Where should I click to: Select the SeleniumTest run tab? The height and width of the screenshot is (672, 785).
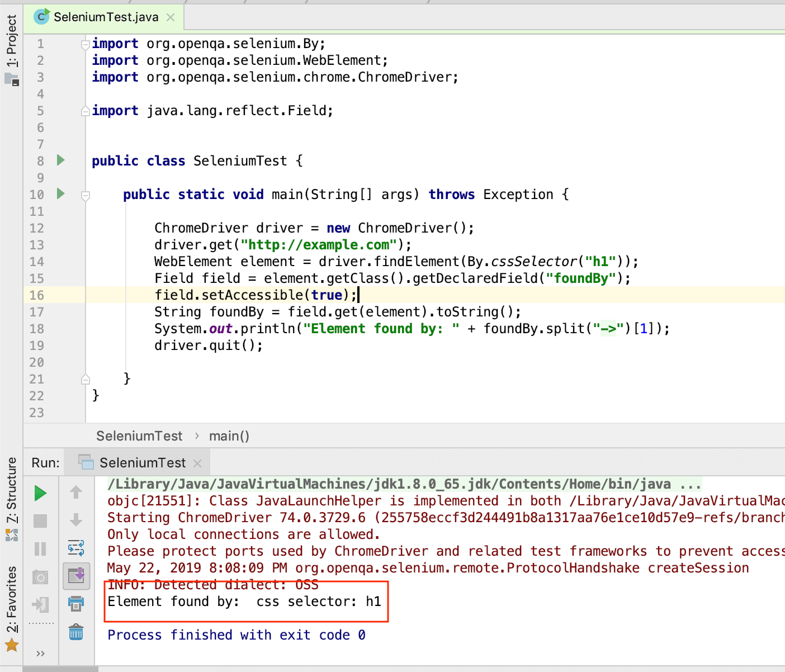coord(143,462)
